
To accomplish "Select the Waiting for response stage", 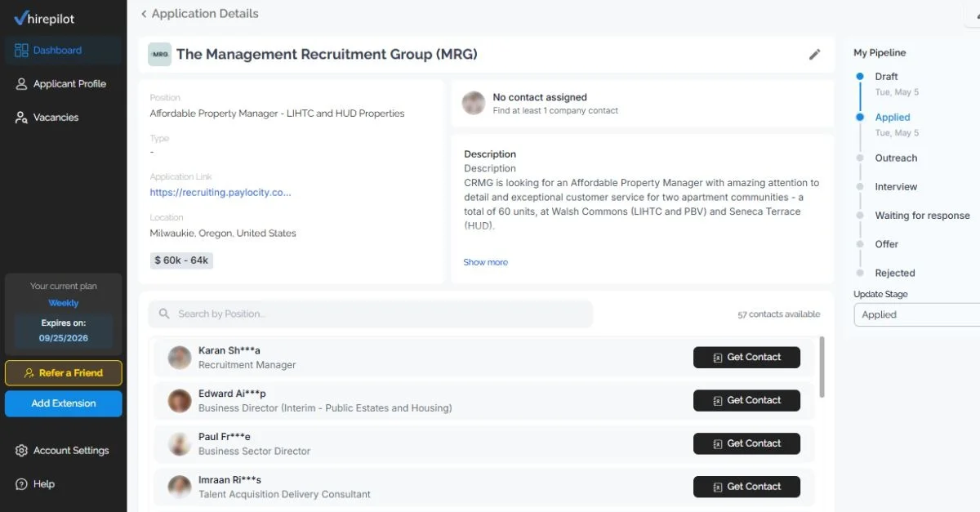I will tap(922, 216).
